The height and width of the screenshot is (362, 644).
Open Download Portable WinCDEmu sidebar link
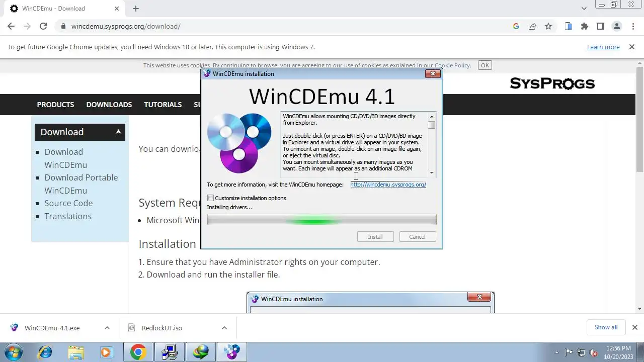click(81, 184)
